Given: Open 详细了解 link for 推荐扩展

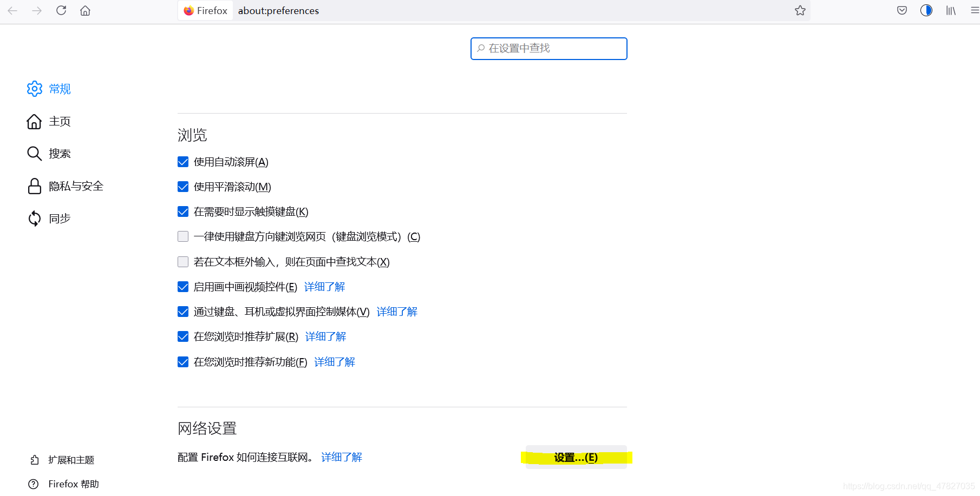Looking at the screenshot, I should pos(325,336).
